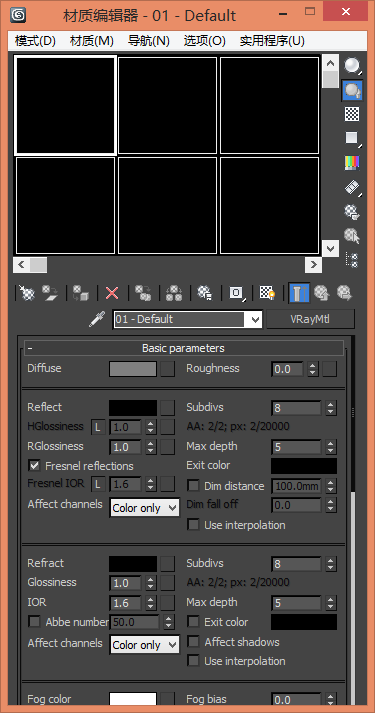Enable the Dim distance checkbox
The image size is (375, 713).
click(194, 486)
